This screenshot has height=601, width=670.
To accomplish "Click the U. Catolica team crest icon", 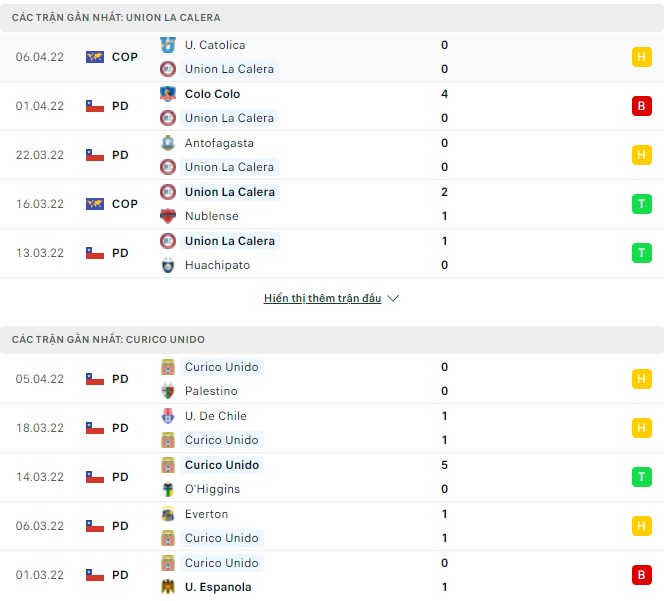I will point(168,45).
